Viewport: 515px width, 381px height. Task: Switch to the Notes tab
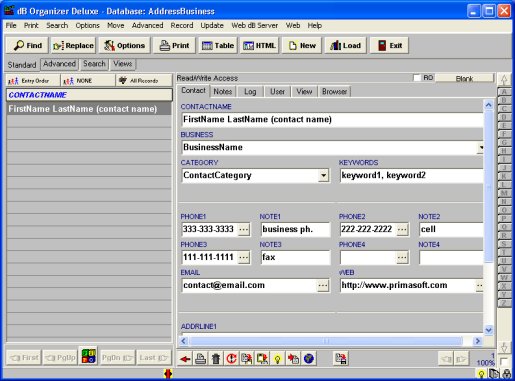tap(223, 91)
